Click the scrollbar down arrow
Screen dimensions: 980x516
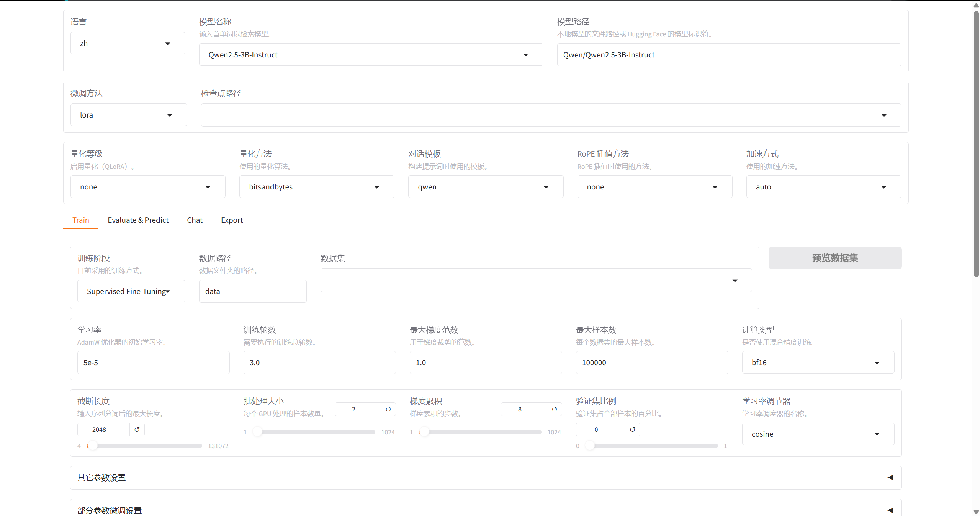click(x=976, y=512)
